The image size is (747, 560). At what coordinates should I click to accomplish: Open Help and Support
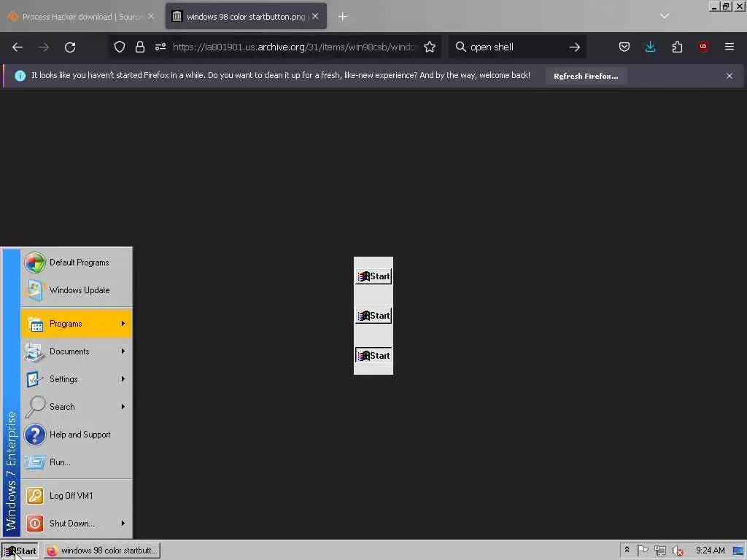77,435
